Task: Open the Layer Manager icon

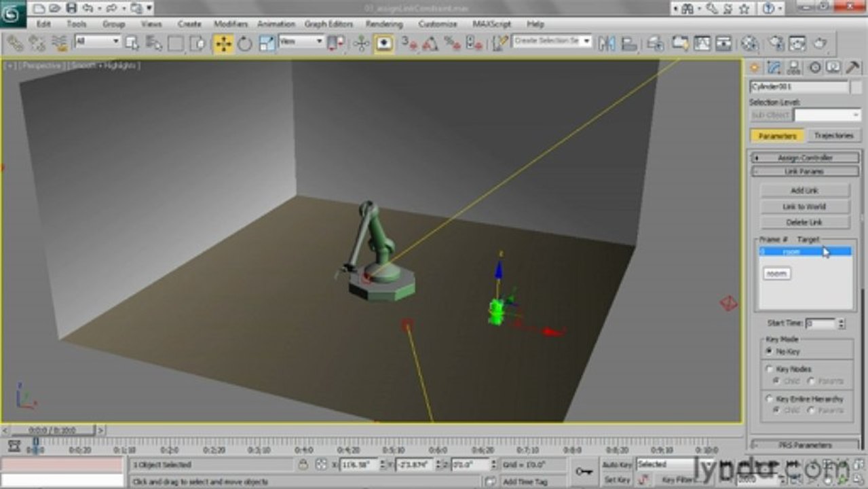Action: [655, 43]
